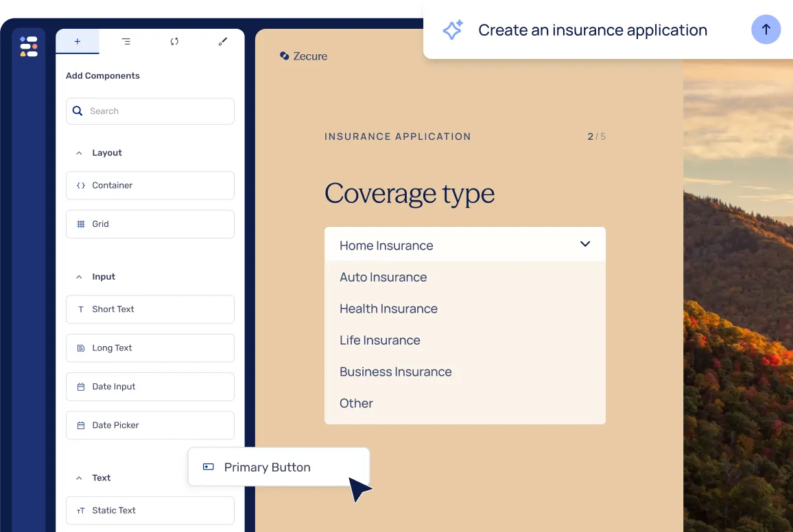Viewport: 793px width, 532px height.
Task: Click the Static Text icon
Action: [x=81, y=511]
